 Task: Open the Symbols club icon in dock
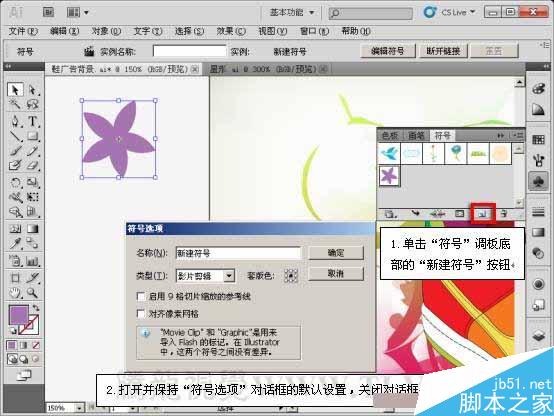tap(538, 182)
